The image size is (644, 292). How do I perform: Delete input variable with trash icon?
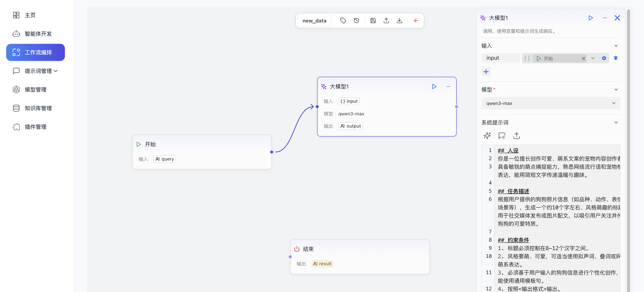(616, 58)
